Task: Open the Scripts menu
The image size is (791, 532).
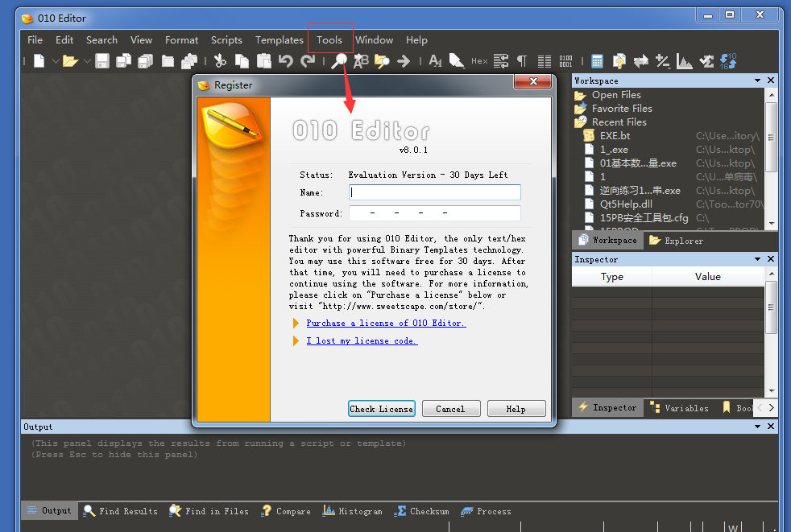Action: pyautogui.click(x=226, y=39)
